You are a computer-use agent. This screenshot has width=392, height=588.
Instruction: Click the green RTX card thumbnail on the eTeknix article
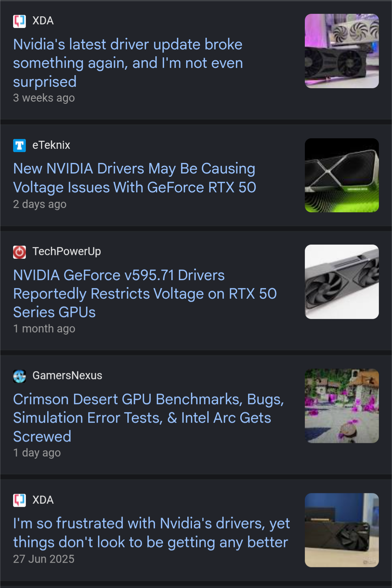[x=342, y=175]
